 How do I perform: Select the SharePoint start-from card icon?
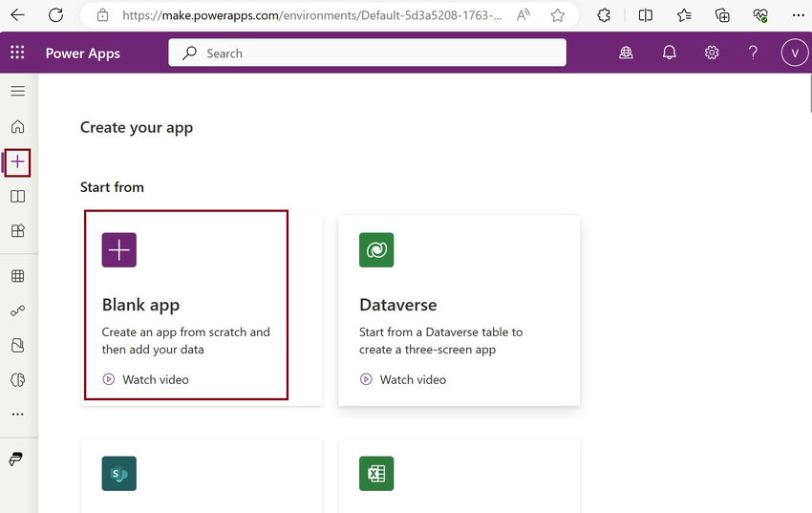(119, 473)
